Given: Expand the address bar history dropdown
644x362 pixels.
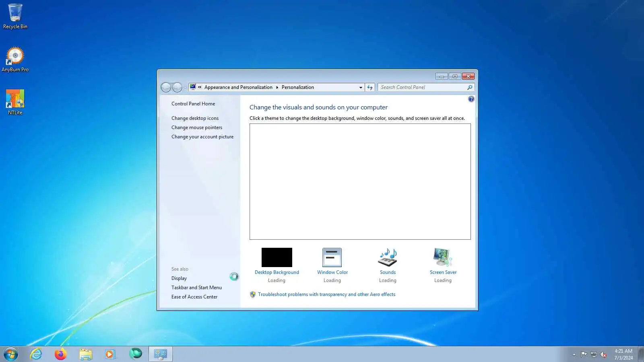Looking at the screenshot, I should click(x=361, y=87).
